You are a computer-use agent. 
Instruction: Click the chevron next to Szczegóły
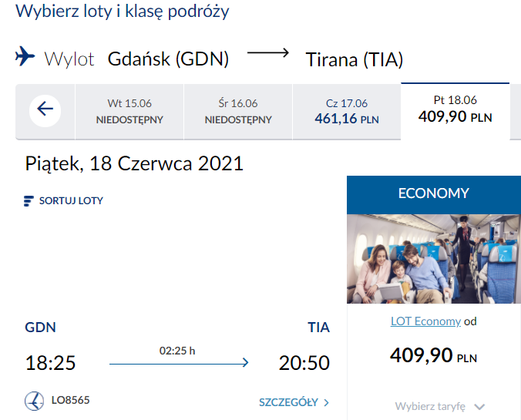(x=327, y=402)
